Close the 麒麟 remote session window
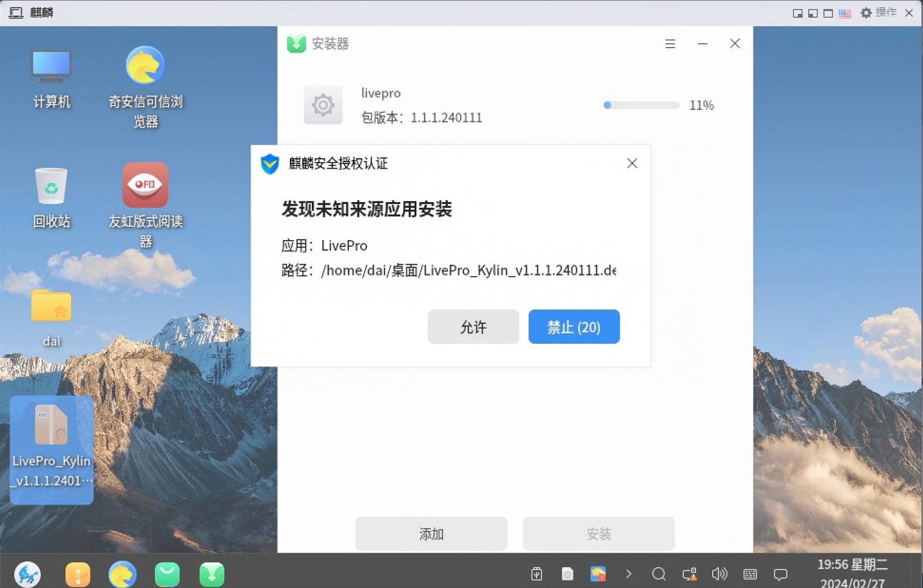The width and height of the screenshot is (923, 588). tap(909, 13)
